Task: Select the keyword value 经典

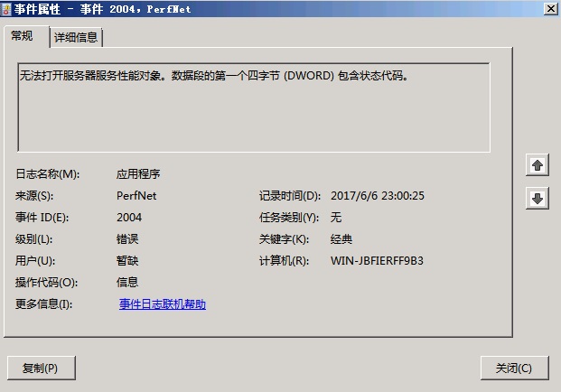Action: (341, 239)
